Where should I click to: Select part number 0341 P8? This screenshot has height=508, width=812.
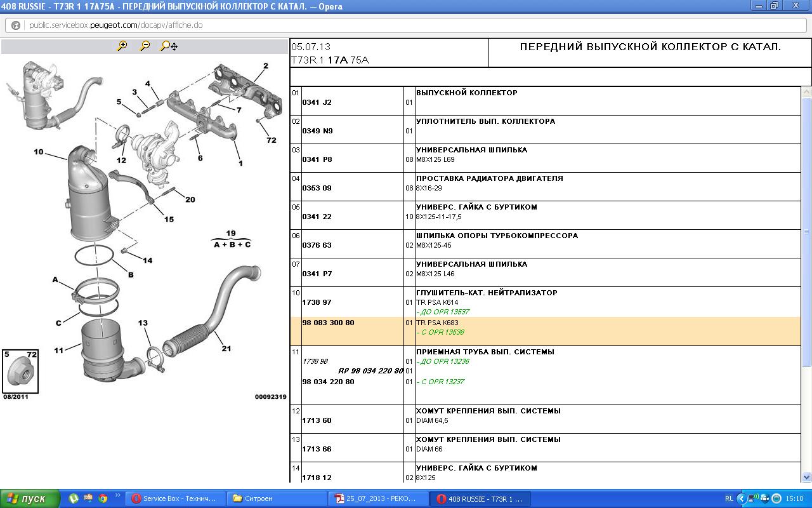click(317, 159)
